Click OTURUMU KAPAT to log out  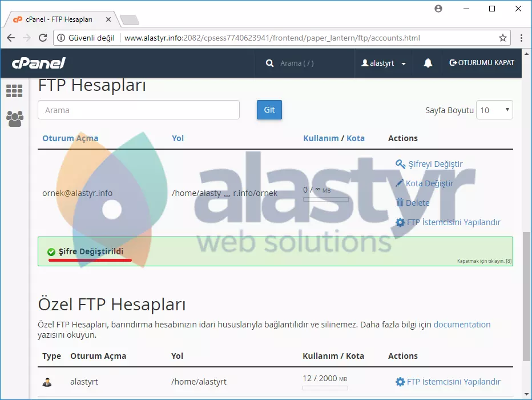tap(482, 63)
